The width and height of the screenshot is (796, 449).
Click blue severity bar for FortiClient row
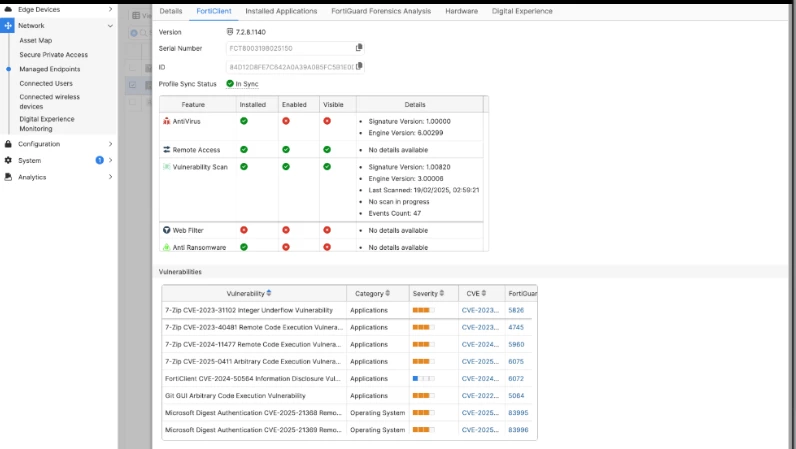(x=423, y=378)
